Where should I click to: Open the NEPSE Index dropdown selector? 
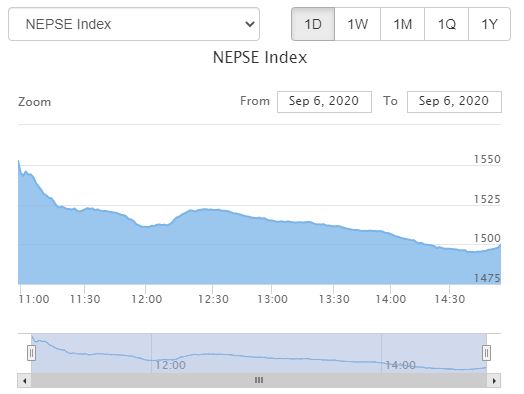pos(134,24)
